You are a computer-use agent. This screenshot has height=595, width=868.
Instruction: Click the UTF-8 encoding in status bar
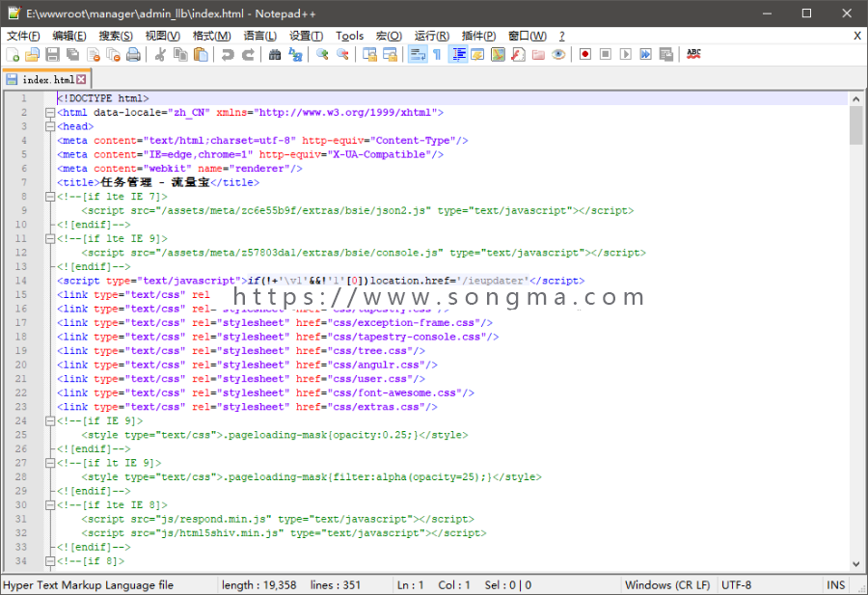point(736,585)
